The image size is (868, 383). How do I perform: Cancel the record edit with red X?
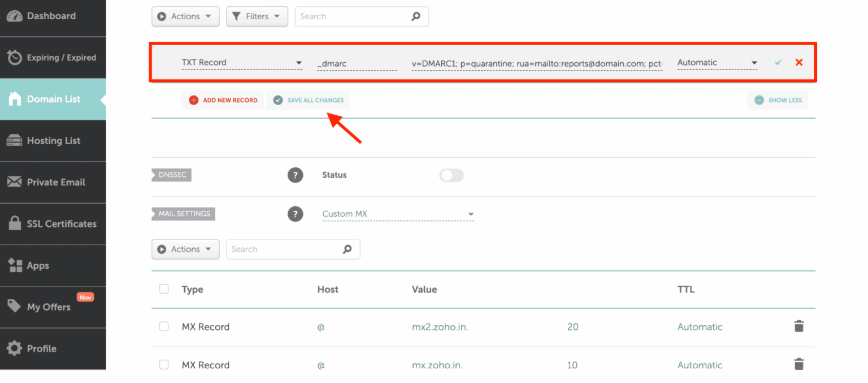[798, 62]
